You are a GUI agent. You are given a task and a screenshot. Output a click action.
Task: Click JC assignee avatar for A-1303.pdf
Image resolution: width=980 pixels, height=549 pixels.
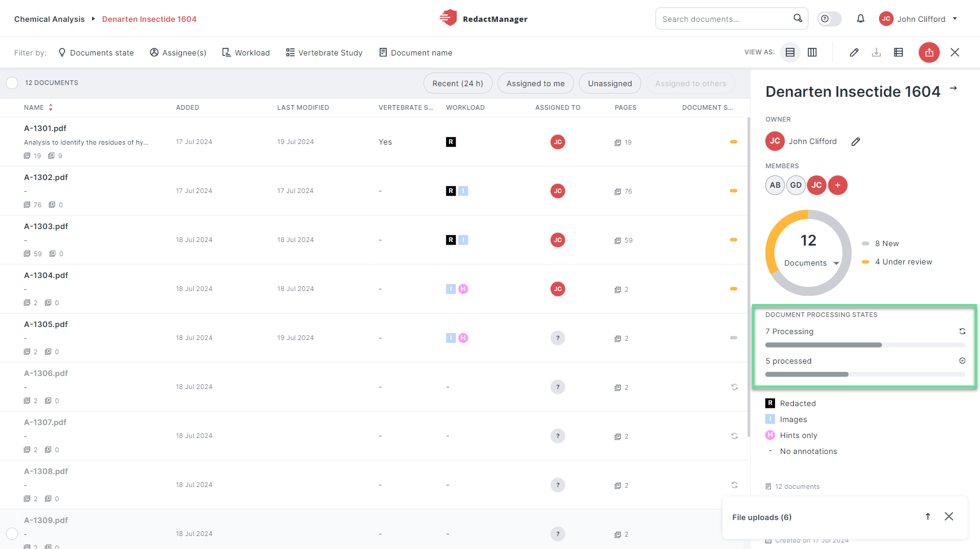pos(558,240)
